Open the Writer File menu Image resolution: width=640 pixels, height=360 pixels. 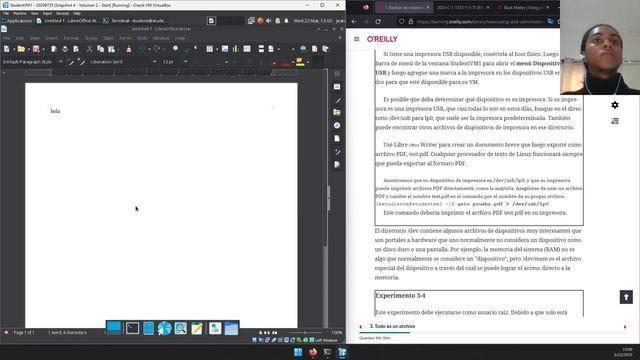[6, 38]
